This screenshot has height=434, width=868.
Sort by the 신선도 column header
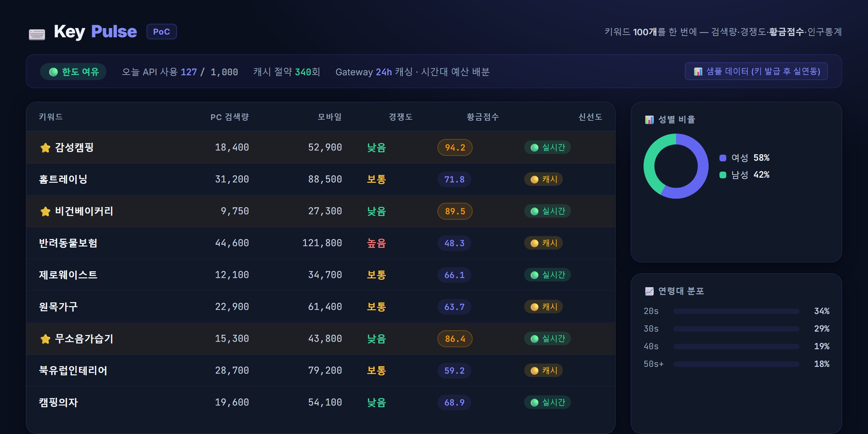590,117
